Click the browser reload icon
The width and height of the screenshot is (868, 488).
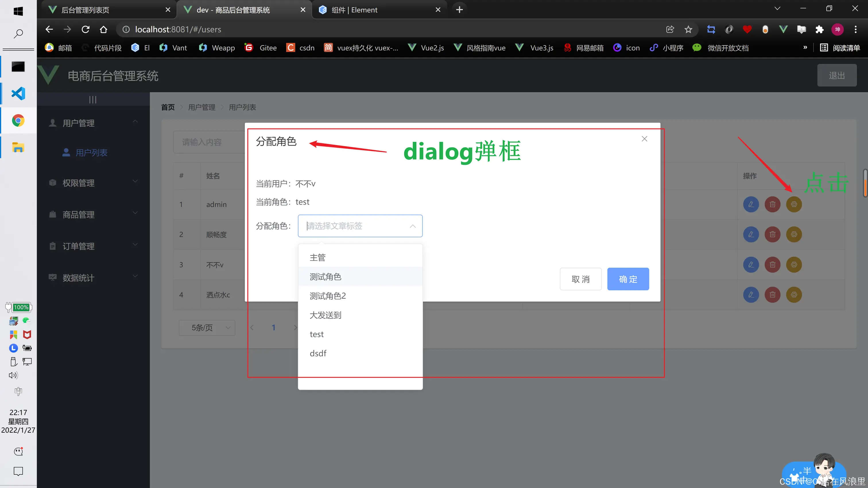tap(86, 29)
